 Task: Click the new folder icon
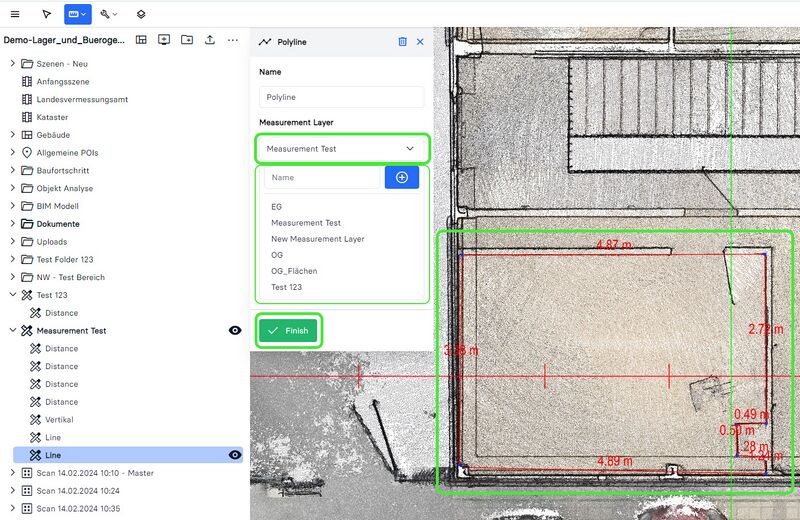point(187,40)
